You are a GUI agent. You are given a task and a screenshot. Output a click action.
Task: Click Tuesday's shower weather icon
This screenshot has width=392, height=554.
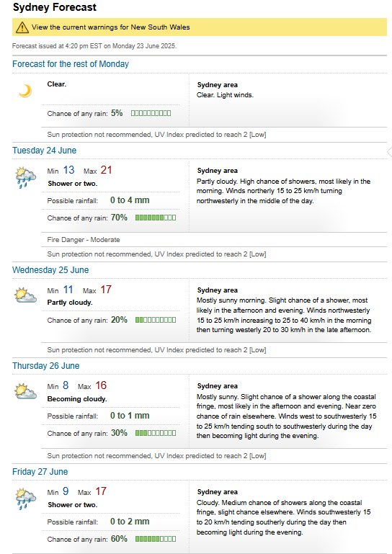coord(26,178)
